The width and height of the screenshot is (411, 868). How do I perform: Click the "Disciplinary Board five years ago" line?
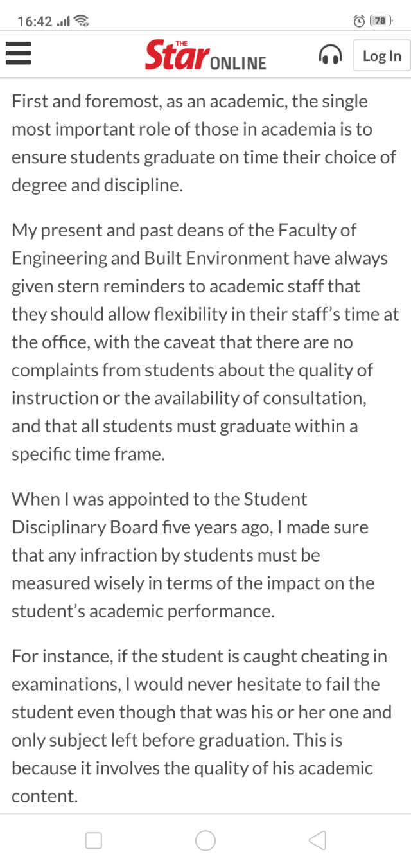click(190, 527)
